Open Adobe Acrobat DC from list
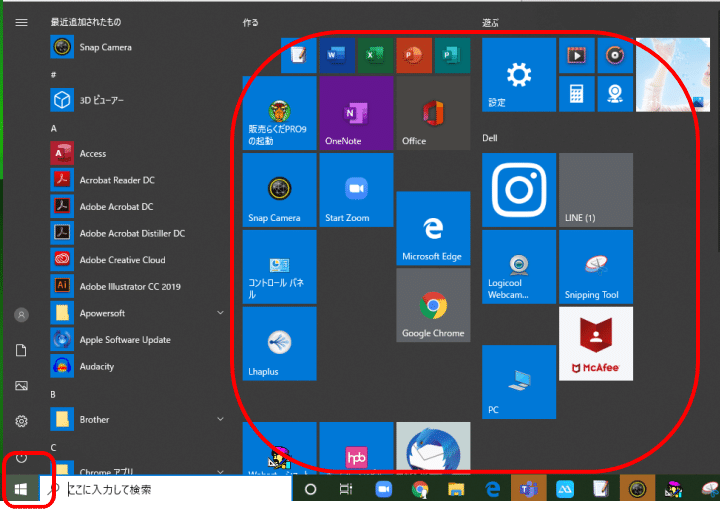Viewport: 720px width, 509px height. coord(138,207)
